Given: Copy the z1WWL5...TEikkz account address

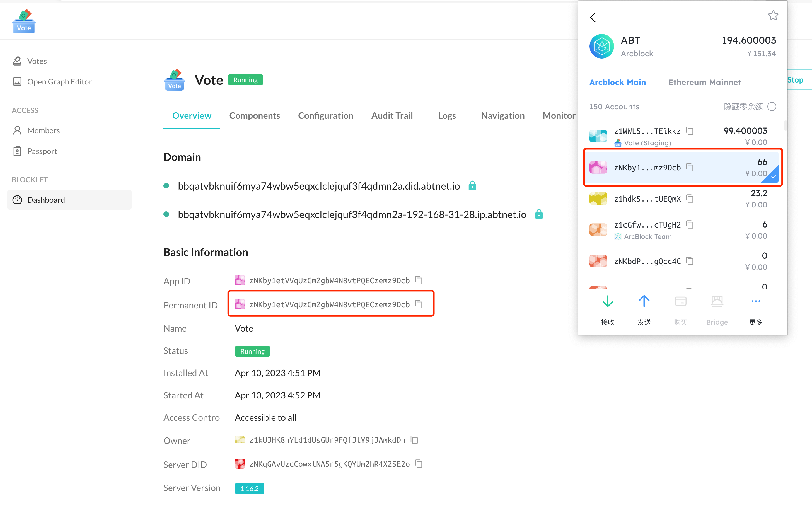Looking at the screenshot, I should pos(690,131).
